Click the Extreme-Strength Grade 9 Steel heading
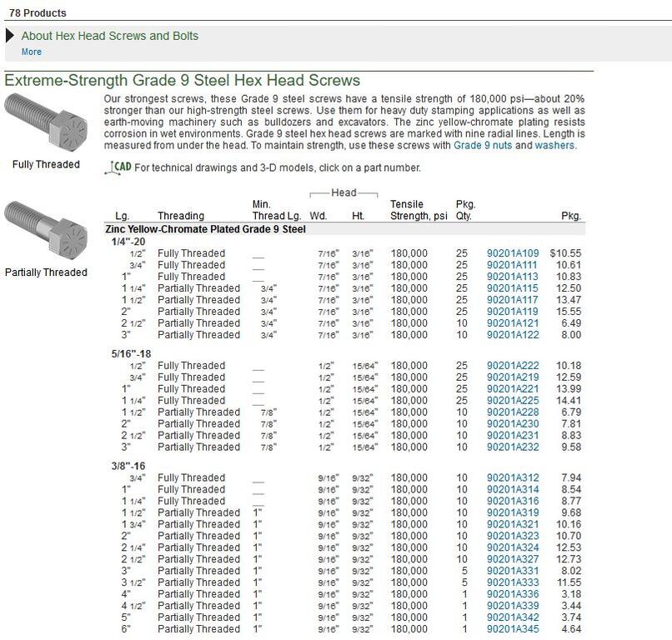The width and height of the screenshot is (672, 640). [x=182, y=81]
